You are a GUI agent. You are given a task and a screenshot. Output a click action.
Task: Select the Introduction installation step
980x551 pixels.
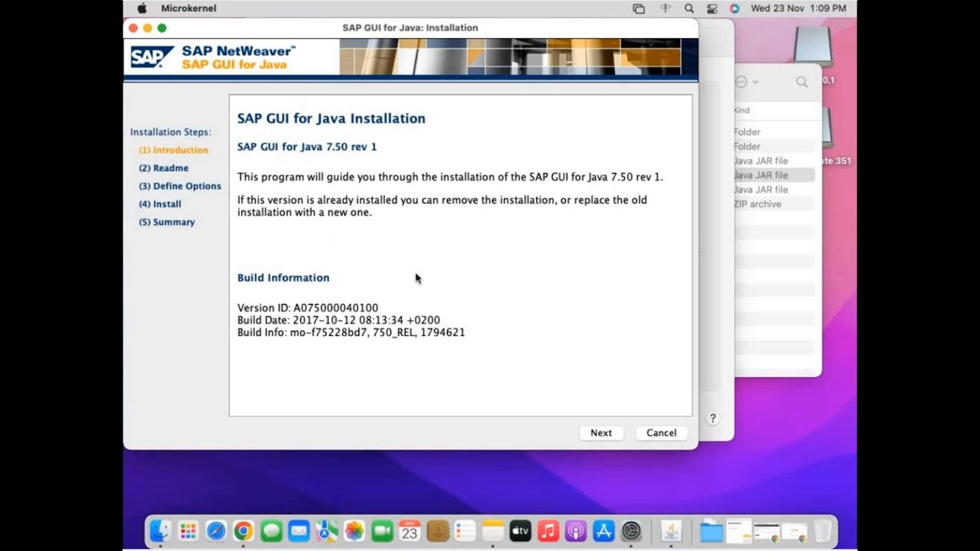174,150
